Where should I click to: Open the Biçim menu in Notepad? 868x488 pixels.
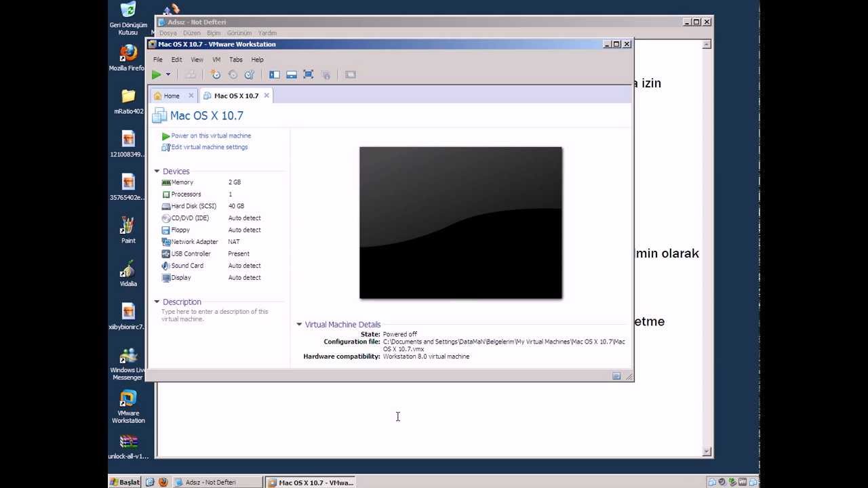click(214, 33)
